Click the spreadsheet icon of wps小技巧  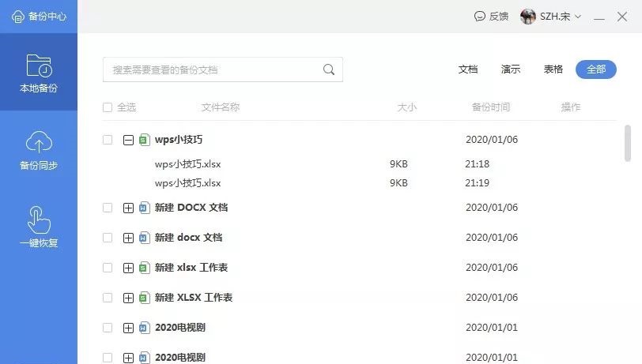click(x=144, y=140)
